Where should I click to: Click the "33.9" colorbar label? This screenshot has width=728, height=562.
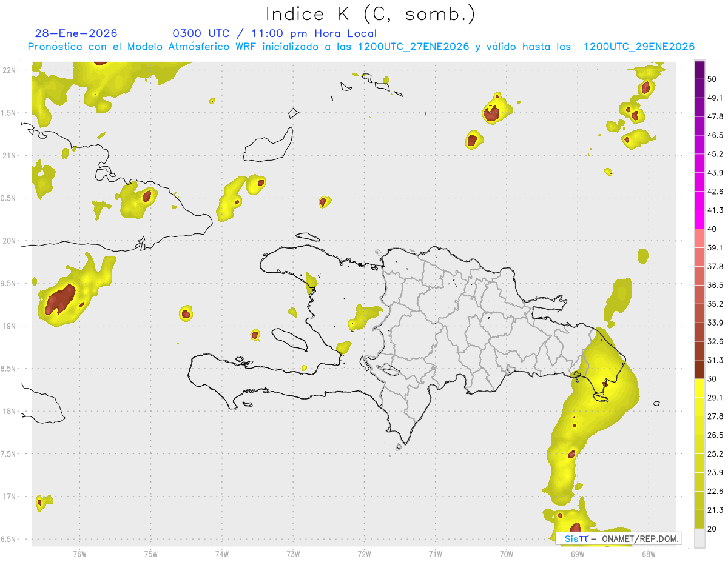point(715,323)
